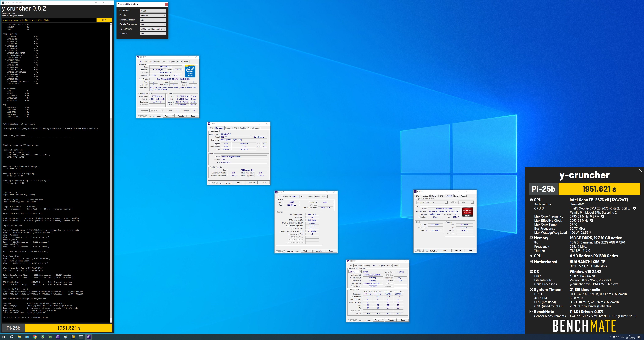
Task: Click Close button in CPU-Z SPD window
Action: coord(402,320)
